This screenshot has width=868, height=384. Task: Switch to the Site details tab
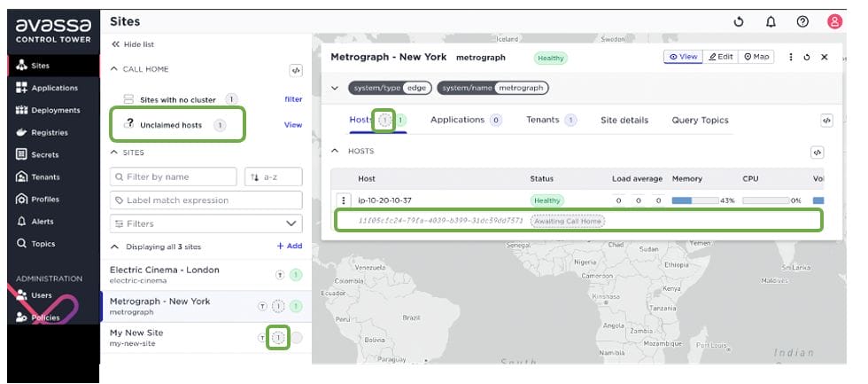[624, 120]
